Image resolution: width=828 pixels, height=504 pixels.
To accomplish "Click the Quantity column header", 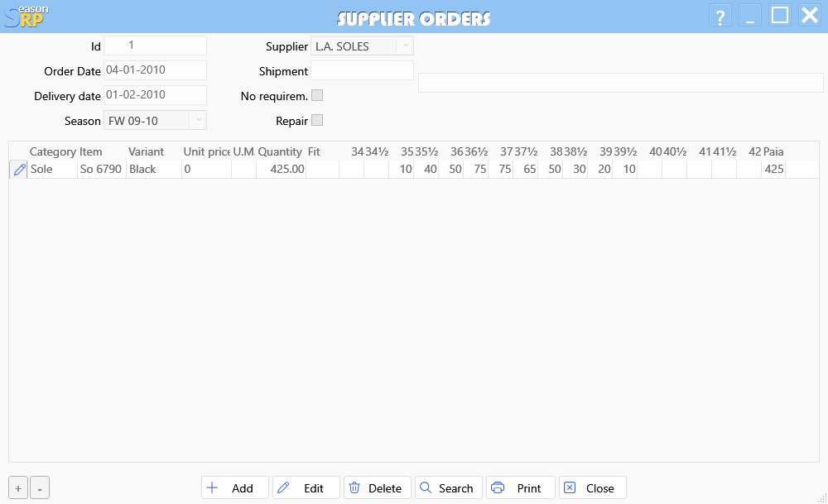I will point(280,152).
